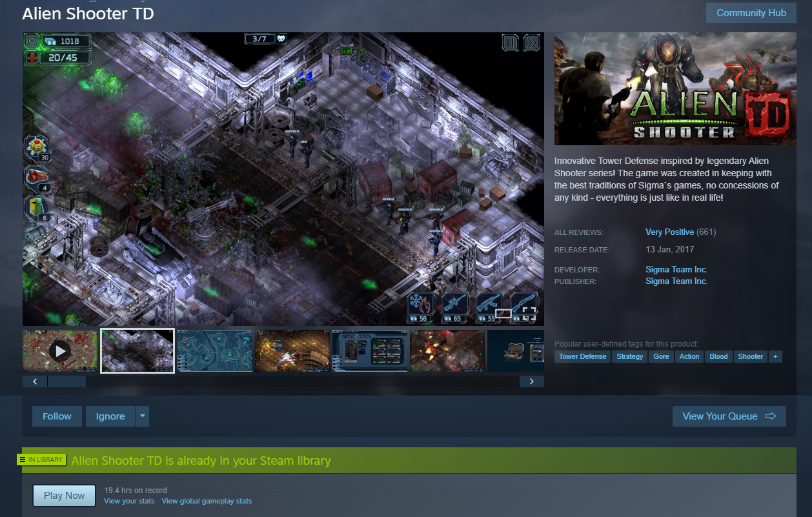This screenshot has width=812, height=517.
Task: Click the pause icon in the game screenshot
Action: 510,43
